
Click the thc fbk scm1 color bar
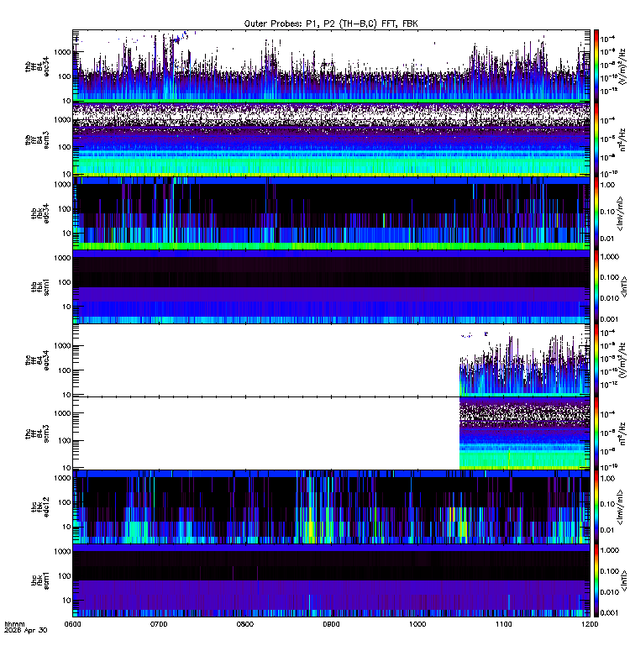[596, 580]
